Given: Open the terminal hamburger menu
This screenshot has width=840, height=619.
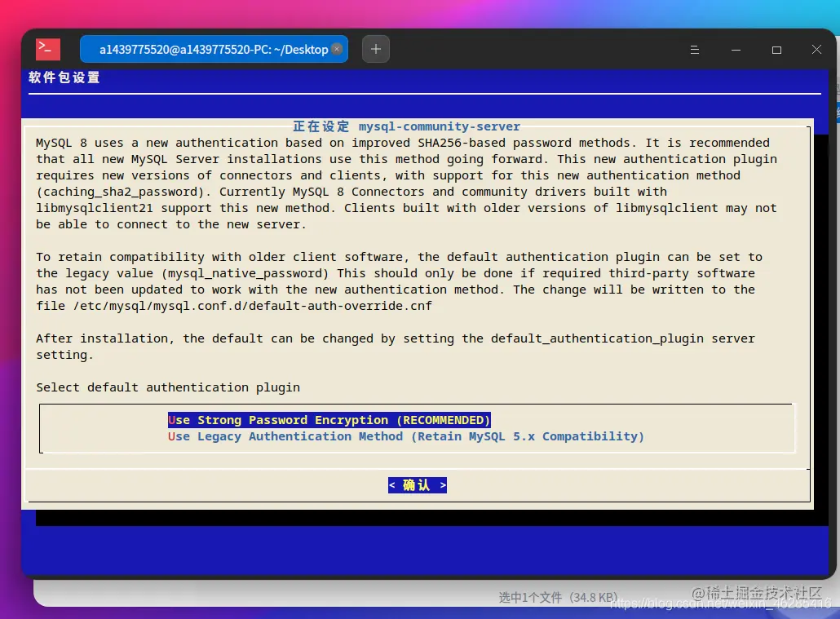Looking at the screenshot, I should (694, 50).
